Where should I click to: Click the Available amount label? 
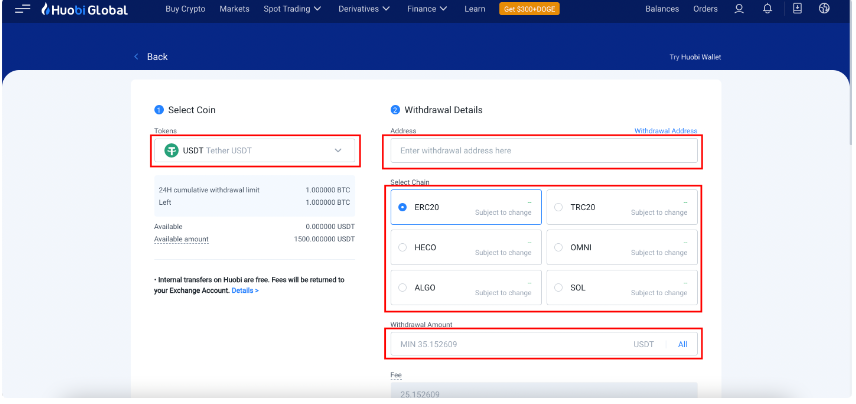pos(181,239)
